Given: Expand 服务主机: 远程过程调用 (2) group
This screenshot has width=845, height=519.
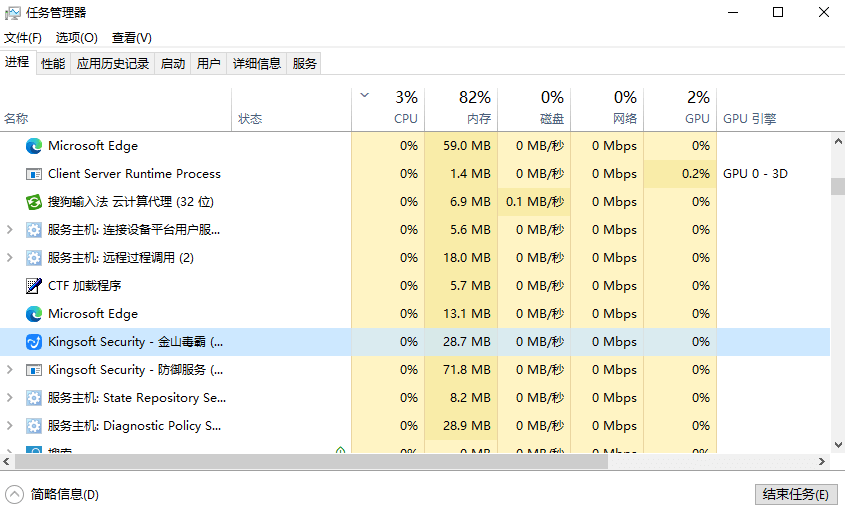Looking at the screenshot, I should point(10,258).
